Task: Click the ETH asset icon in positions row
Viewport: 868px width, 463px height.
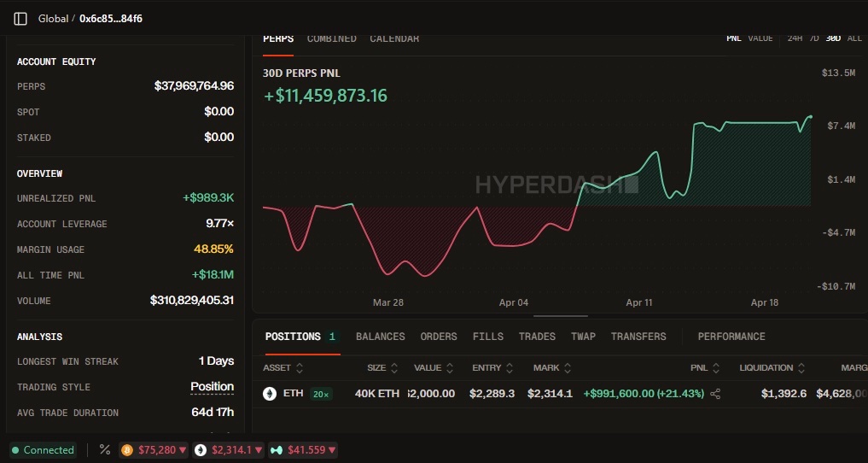Action: click(270, 394)
